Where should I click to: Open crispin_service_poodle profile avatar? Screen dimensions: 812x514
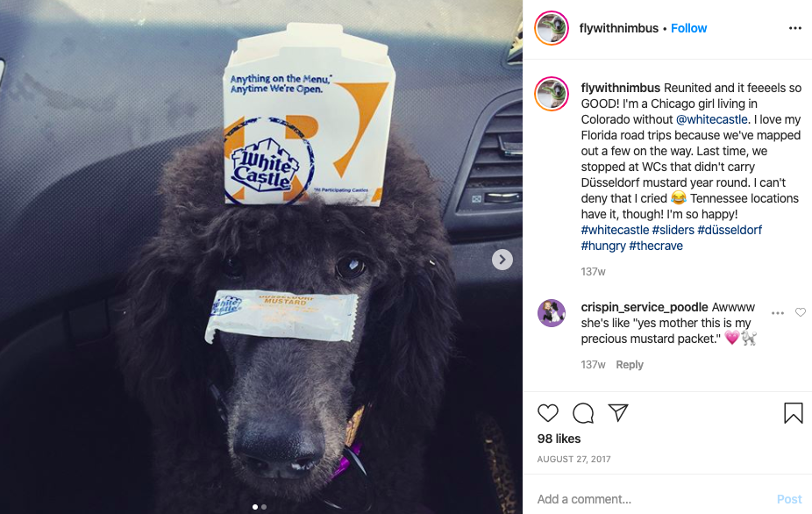[x=552, y=313]
